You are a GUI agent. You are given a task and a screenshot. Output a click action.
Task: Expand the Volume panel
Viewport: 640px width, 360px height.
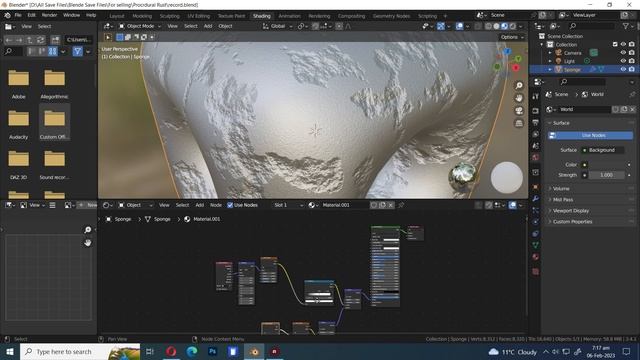coord(561,189)
